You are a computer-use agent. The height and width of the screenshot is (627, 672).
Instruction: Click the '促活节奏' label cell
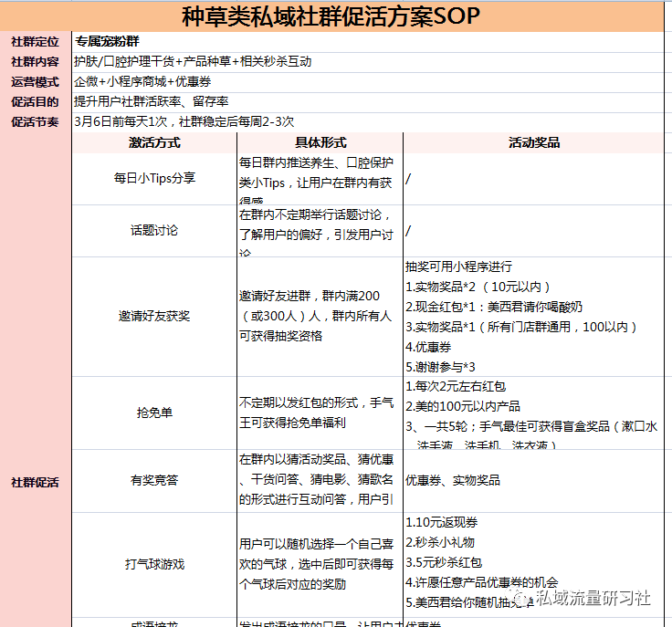pyautogui.click(x=35, y=122)
